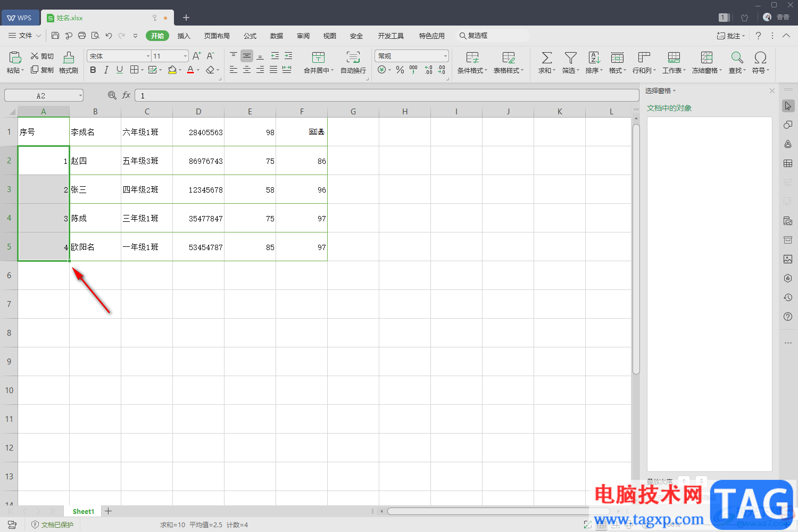This screenshot has height=532, width=798.
Task: Expand the quick access toolbar customize arrow
Action: click(135, 36)
